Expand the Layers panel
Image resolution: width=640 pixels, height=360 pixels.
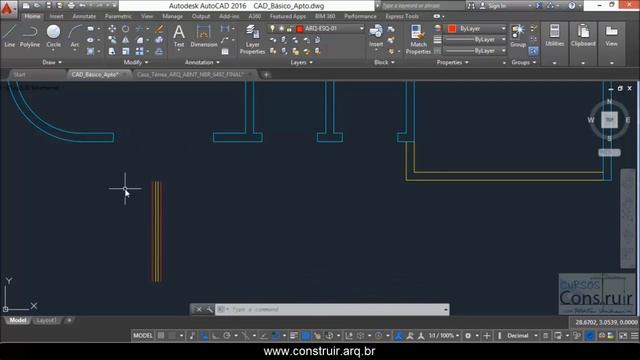(301, 62)
